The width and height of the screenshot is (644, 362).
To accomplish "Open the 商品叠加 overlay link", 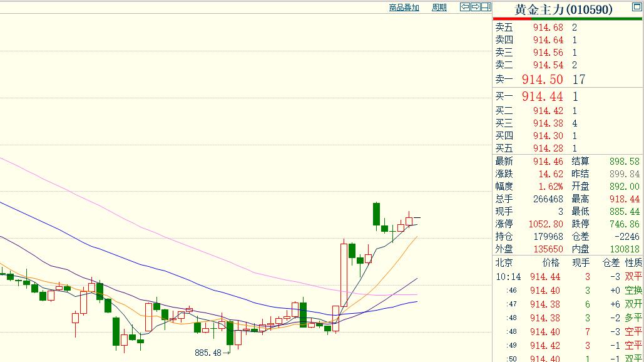I will point(404,8).
